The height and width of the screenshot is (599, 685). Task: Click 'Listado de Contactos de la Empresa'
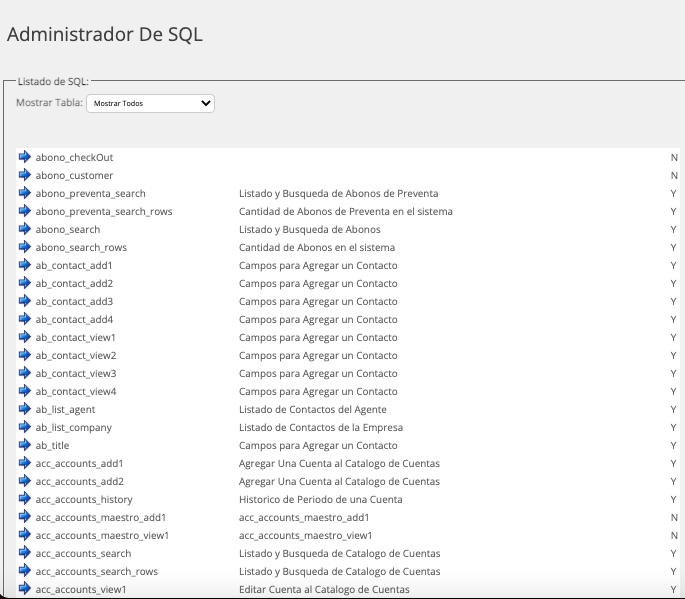point(321,428)
